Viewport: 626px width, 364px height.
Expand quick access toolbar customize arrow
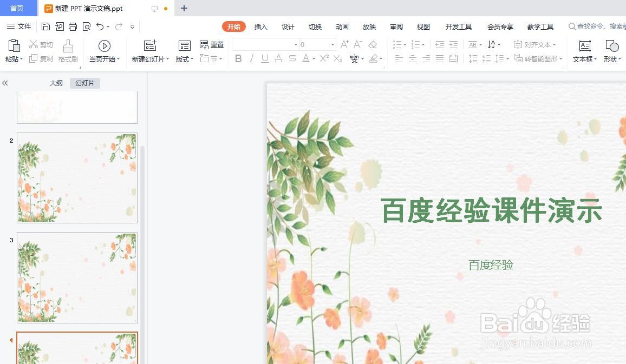pos(132,27)
